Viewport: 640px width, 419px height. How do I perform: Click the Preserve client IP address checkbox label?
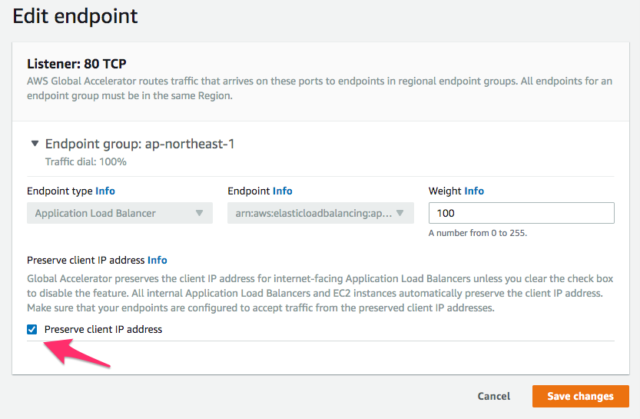point(103,329)
